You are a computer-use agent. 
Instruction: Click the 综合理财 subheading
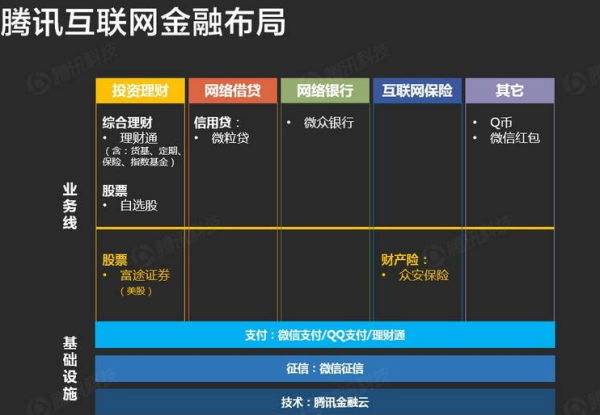pos(126,122)
